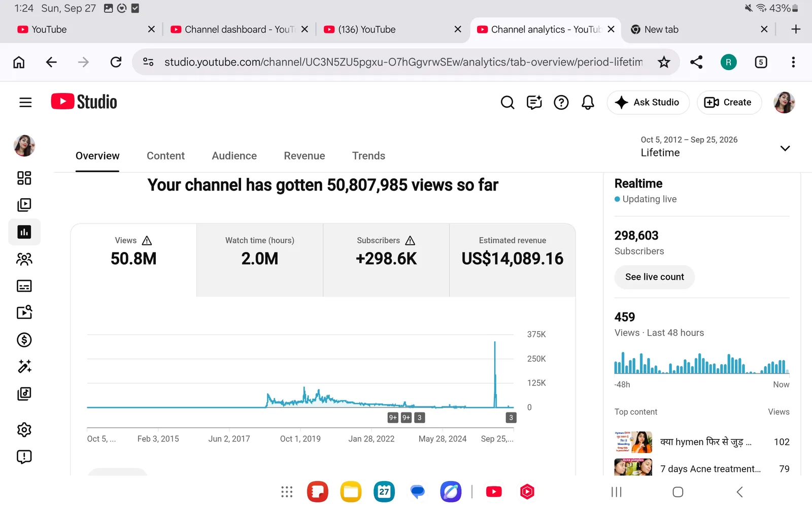
Task: Switch to the Audience analytics tab
Action: coord(234,156)
